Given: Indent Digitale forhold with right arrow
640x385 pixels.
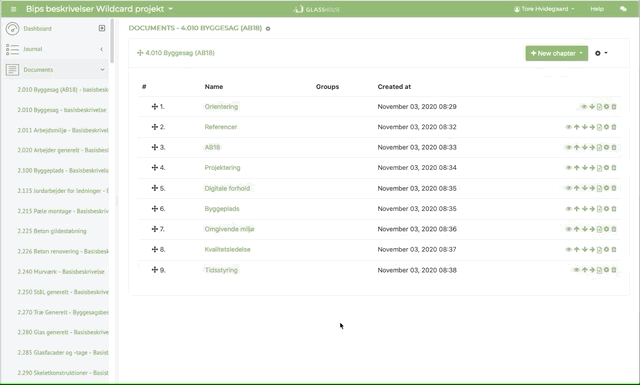Looking at the screenshot, I should [x=592, y=188].
